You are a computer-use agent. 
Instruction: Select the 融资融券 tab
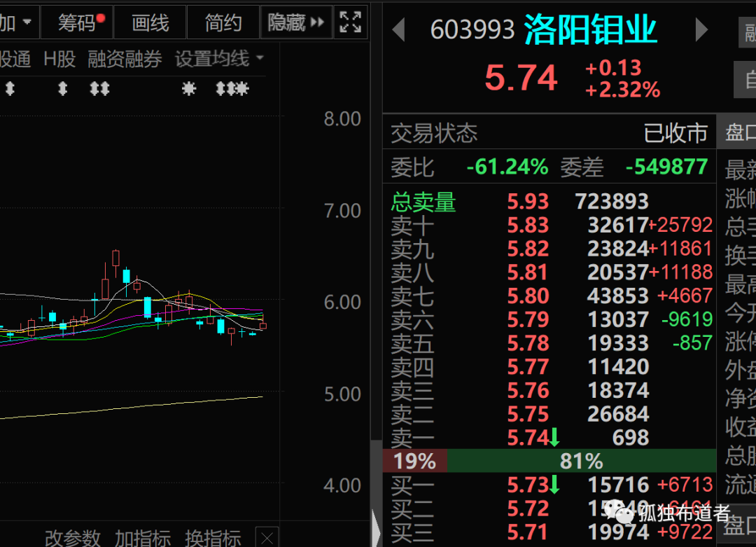[x=125, y=59]
